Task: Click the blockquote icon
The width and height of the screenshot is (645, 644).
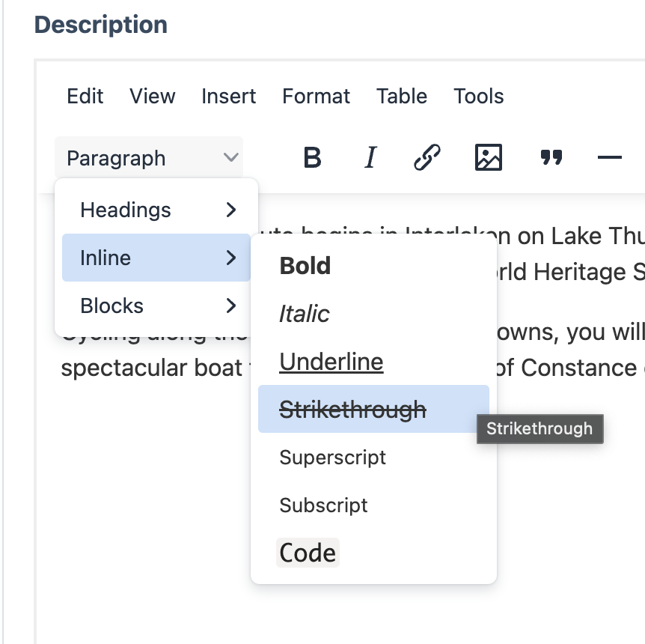Action: pos(551,158)
